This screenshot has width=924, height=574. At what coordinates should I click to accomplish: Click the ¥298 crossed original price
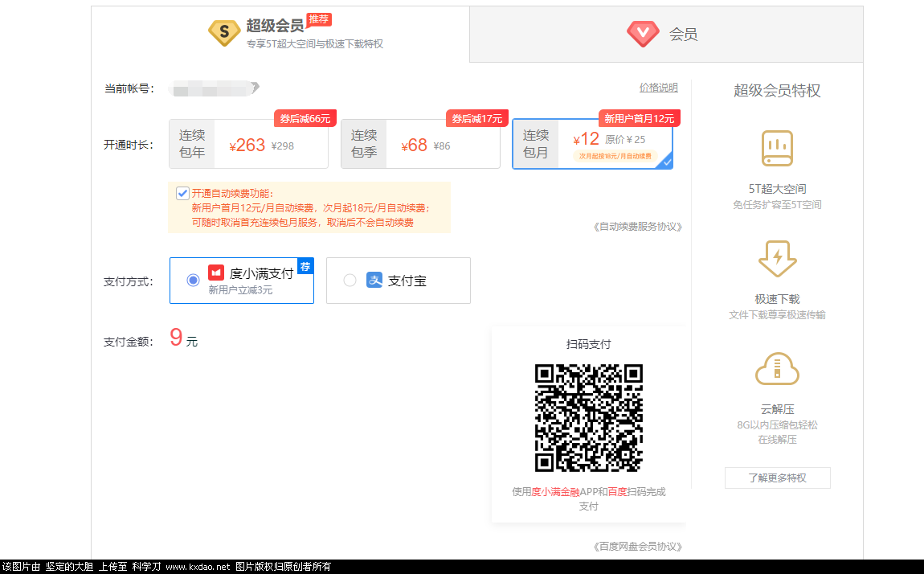(282, 146)
